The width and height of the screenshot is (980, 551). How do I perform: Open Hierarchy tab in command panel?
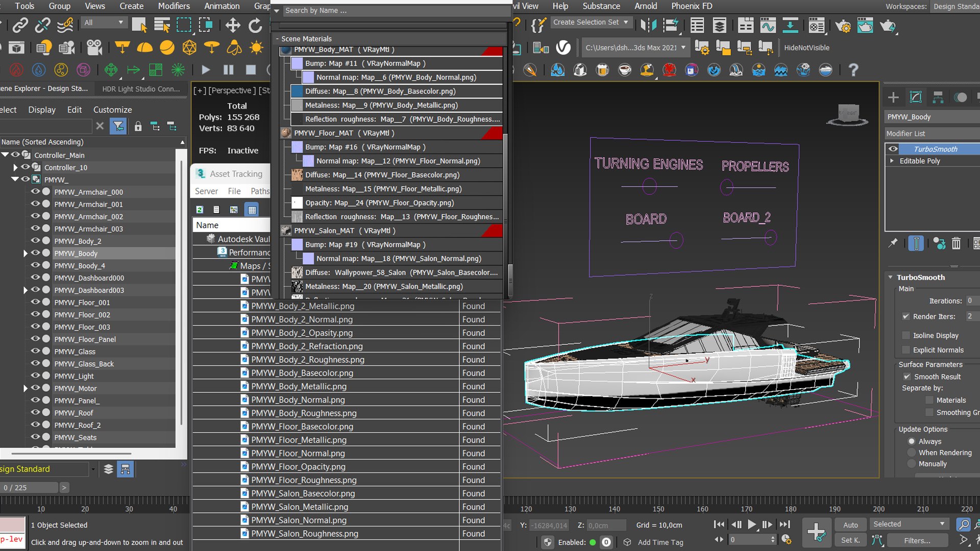click(x=938, y=97)
